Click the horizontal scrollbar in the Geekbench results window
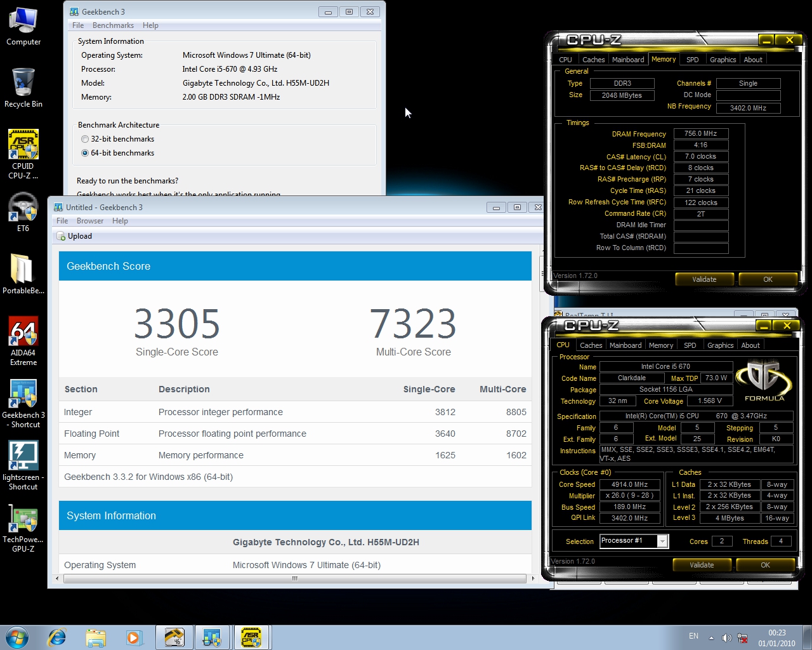 [294, 578]
